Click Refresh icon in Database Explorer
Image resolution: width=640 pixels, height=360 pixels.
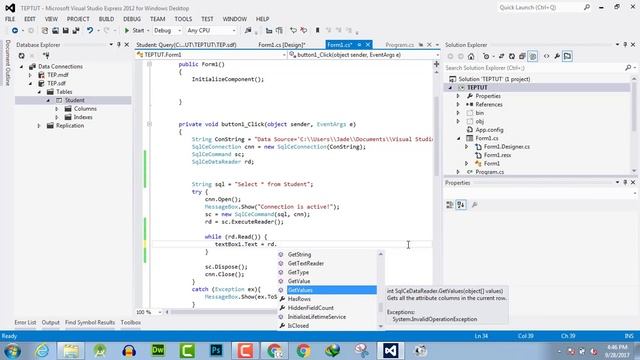coord(22,56)
